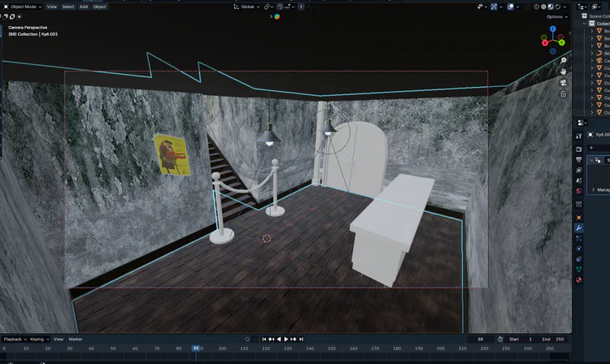610x364 pixels.
Task: Switch to material preview shading
Action: [x=551, y=6]
